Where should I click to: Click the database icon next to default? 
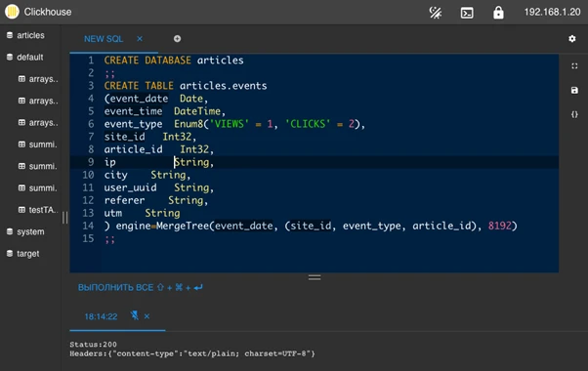point(10,57)
